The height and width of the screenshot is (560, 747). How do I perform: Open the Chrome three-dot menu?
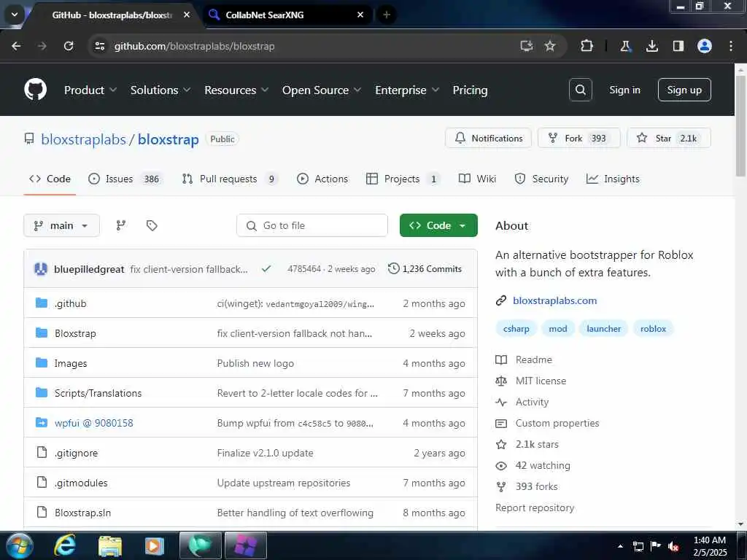point(731,46)
